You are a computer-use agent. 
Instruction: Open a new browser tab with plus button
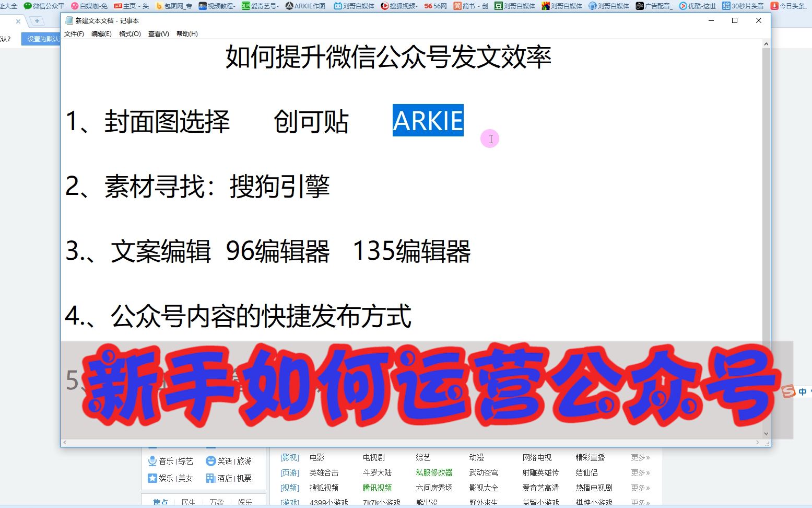point(37,21)
